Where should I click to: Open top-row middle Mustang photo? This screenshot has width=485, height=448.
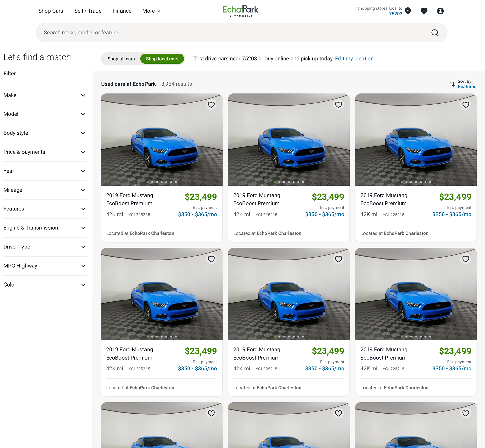coord(289,140)
